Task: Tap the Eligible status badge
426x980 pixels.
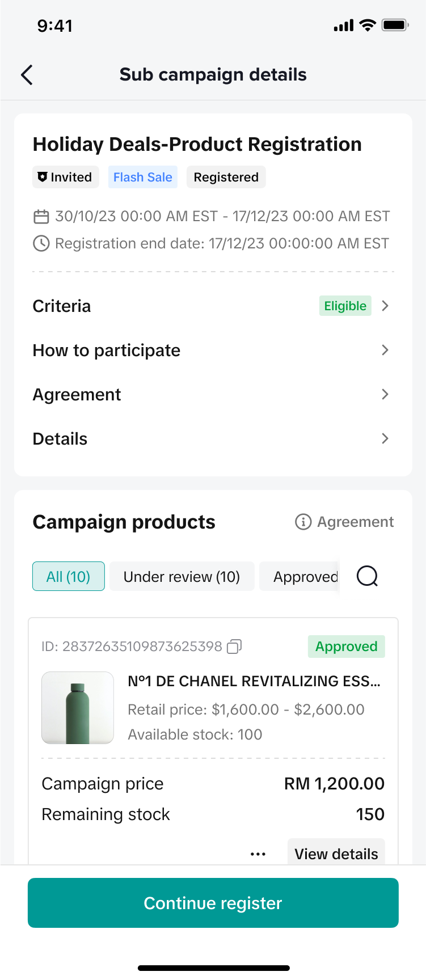Action: pyautogui.click(x=345, y=306)
